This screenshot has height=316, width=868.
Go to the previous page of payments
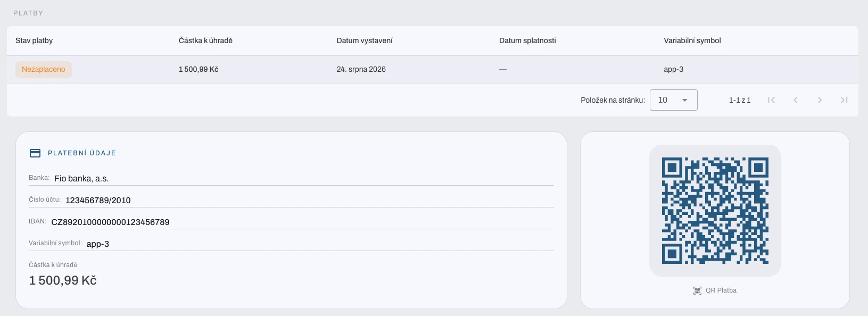[796, 100]
